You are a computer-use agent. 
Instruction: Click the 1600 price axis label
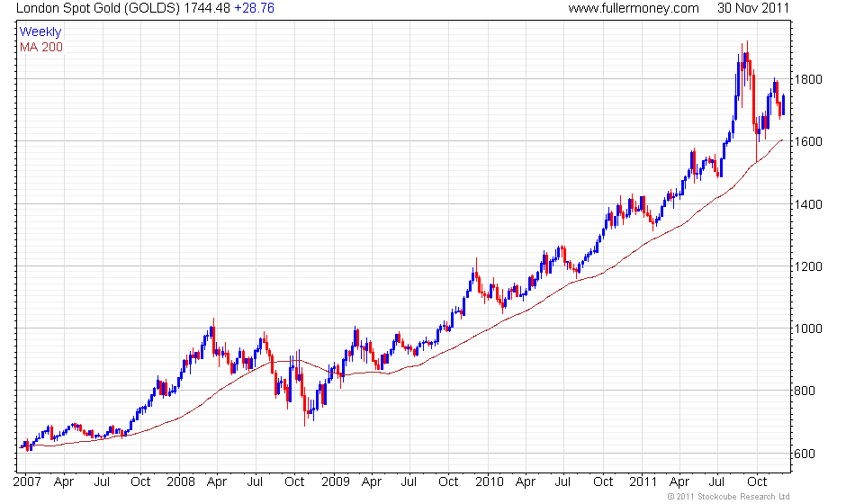click(x=808, y=141)
